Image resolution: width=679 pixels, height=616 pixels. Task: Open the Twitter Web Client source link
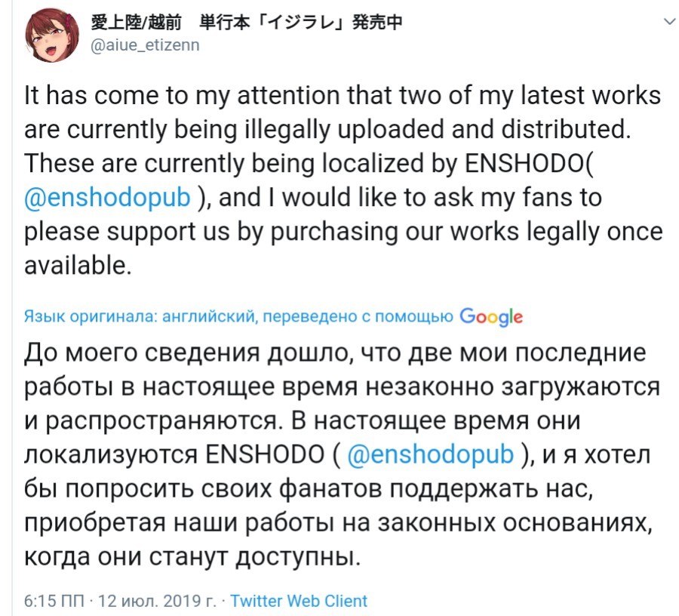tap(299, 601)
